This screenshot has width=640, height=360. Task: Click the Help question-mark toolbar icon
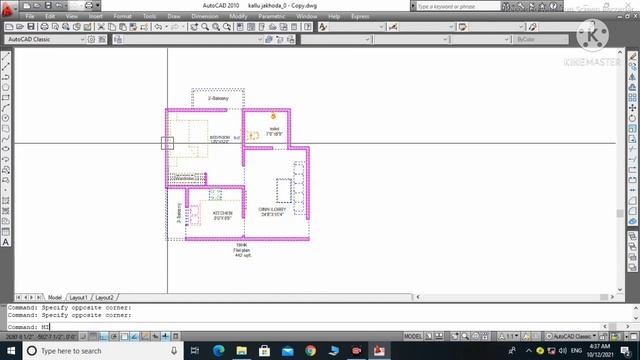[x=308, y=27]
